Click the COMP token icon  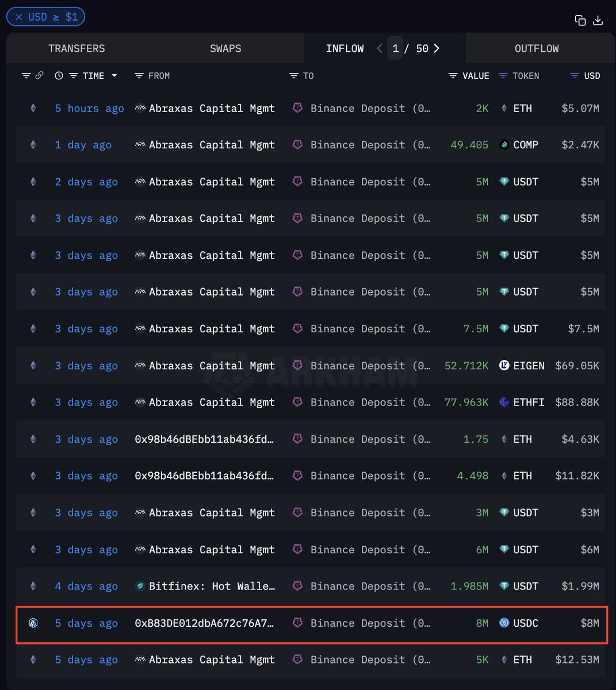(x=504, y=145)
